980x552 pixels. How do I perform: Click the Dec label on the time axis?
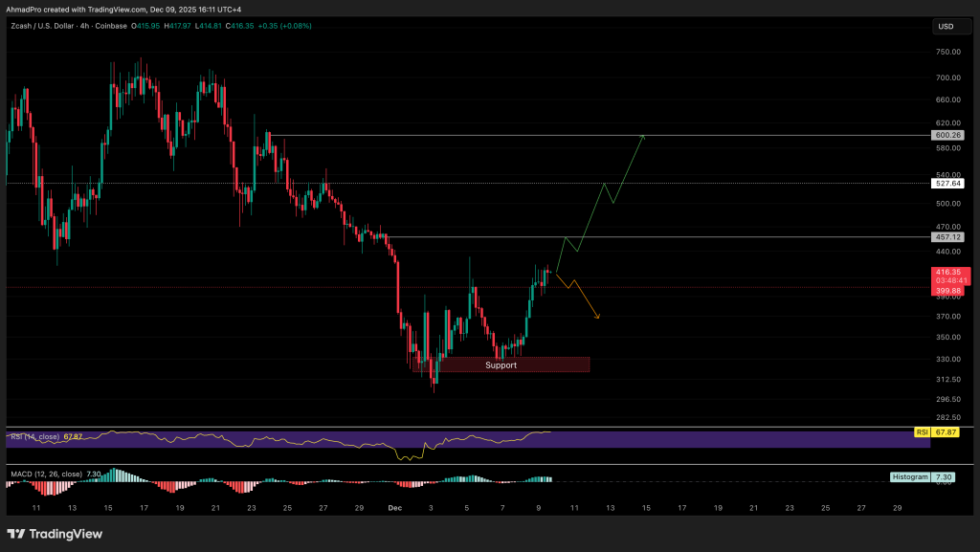pos(394,508)
